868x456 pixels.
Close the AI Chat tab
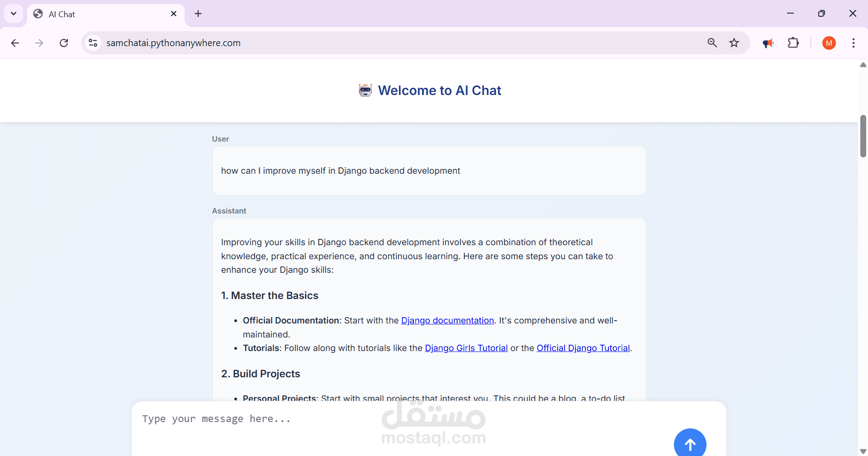tap(174, 14)
